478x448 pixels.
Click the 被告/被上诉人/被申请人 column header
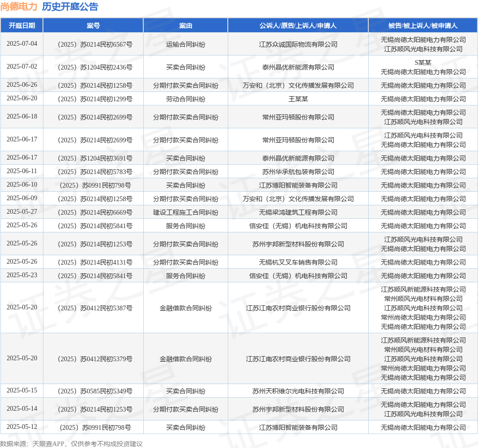[x=423, y=26]
